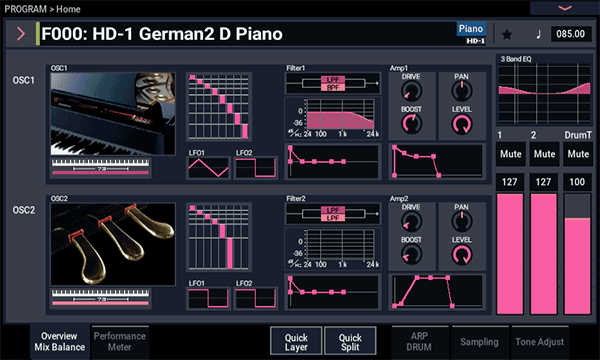
Task: Click oscillator 1 volume fader bar
Action: tap(510, 254)
